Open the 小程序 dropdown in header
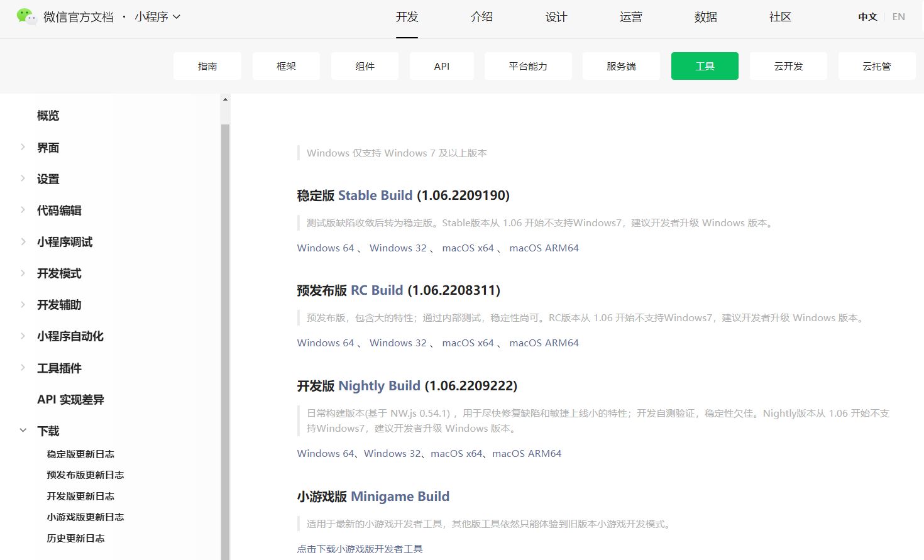924x560 pixels. coord(157,17)
